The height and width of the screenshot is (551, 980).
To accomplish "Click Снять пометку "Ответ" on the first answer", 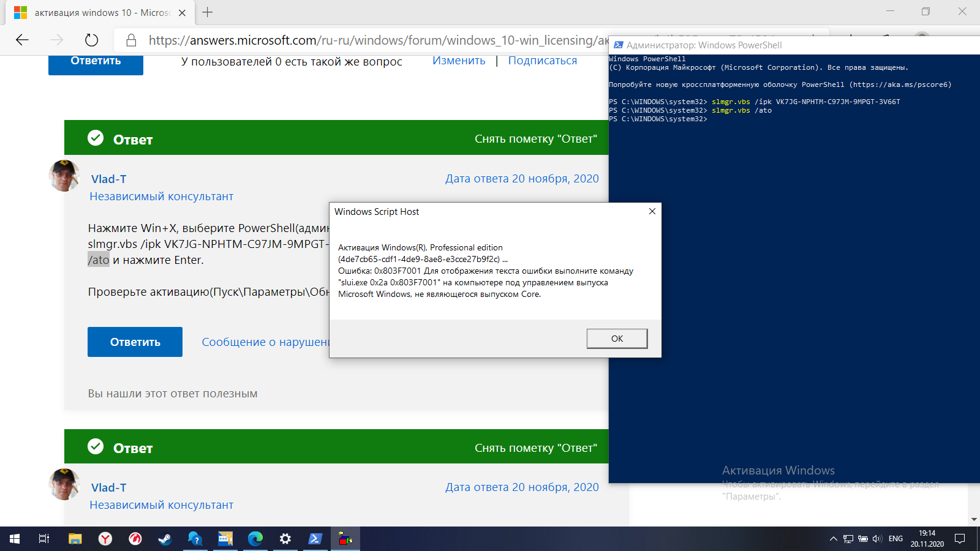I will tap(536, 139).
